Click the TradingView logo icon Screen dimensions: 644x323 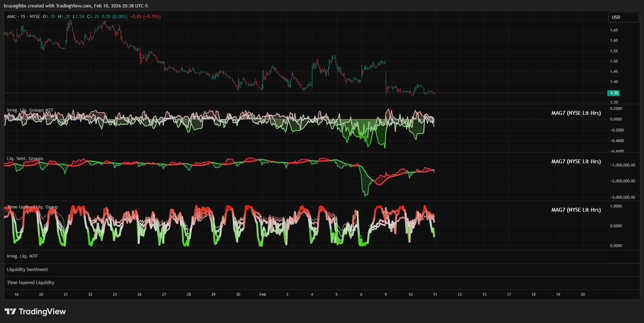(10, 311)
